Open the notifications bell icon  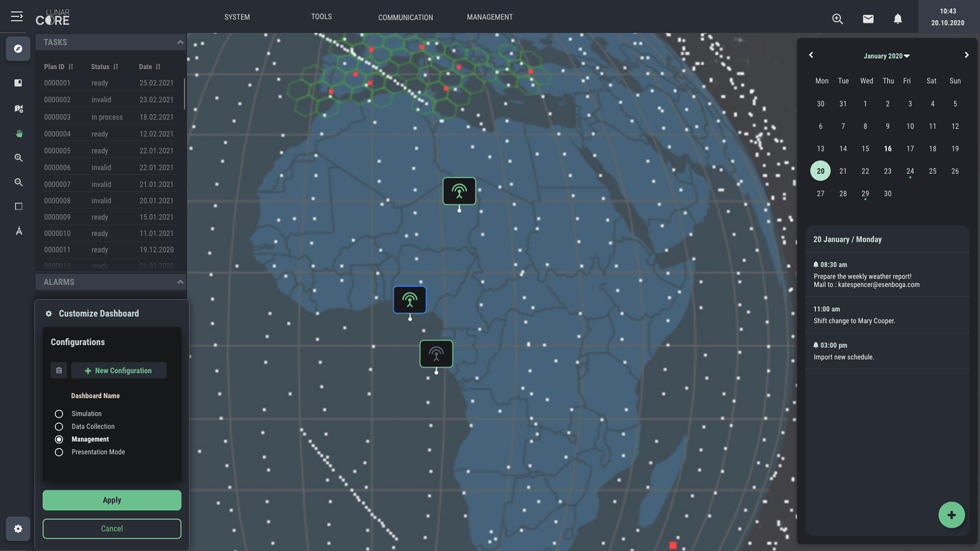[x=898, y=19]
